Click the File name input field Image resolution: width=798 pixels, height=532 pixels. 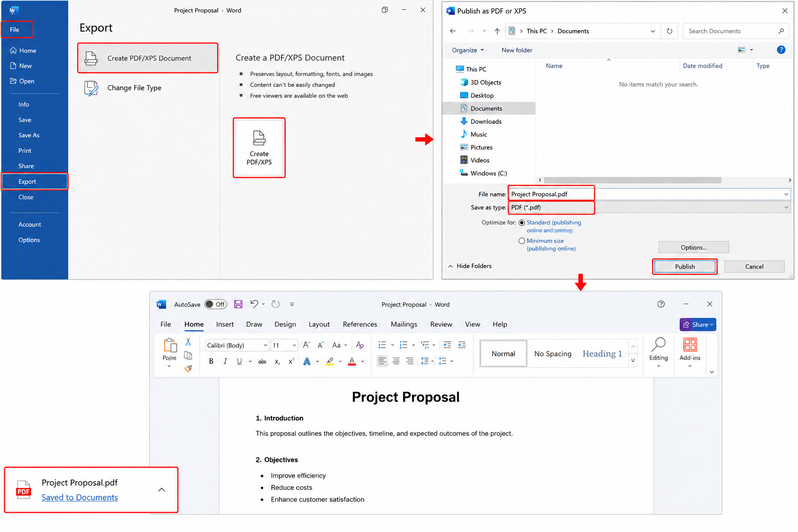click(x=648, y=194)
